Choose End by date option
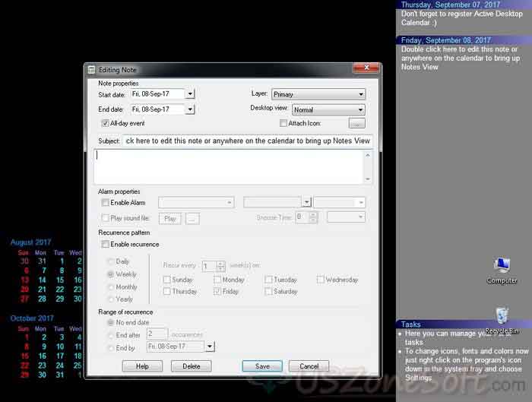532x402 pixels. coord(111,348)
